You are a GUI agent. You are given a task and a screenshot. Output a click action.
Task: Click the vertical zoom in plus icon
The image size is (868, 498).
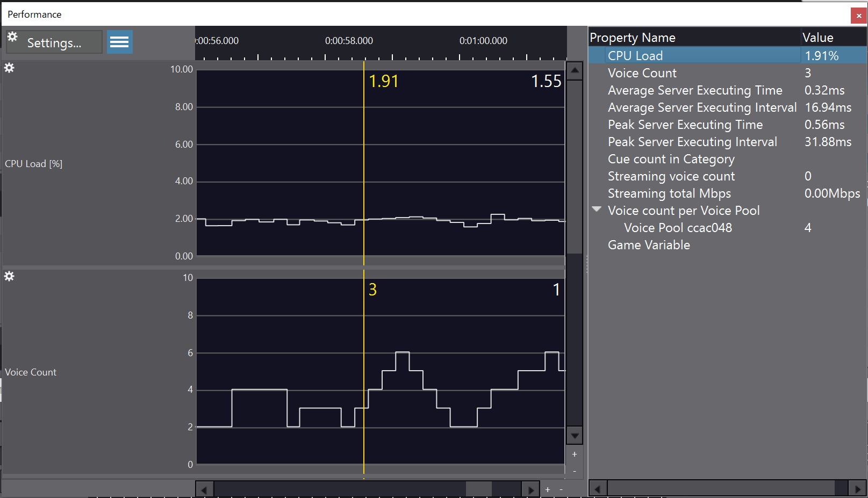575,454
